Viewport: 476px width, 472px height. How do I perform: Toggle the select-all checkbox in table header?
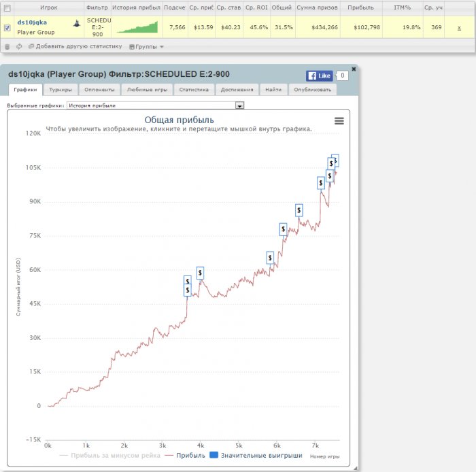(7, 8)
